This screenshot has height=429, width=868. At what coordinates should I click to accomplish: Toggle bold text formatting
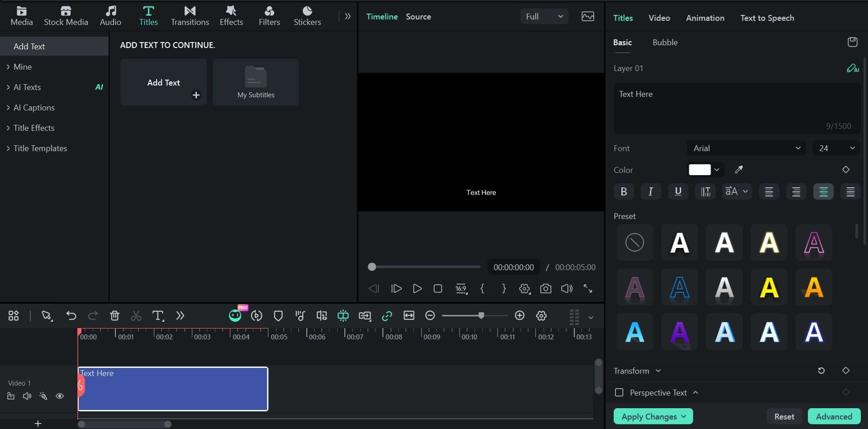pyautogui.click(x=624, y=191)
